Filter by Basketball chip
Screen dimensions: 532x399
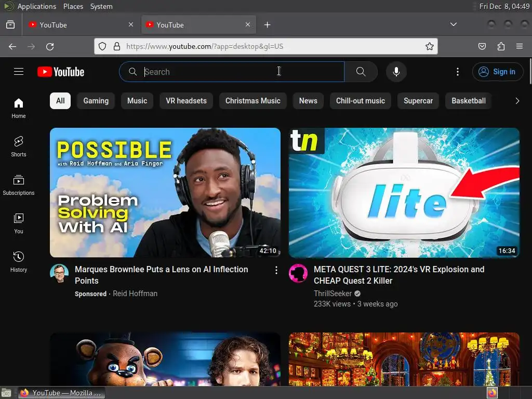tap(468, 101)
